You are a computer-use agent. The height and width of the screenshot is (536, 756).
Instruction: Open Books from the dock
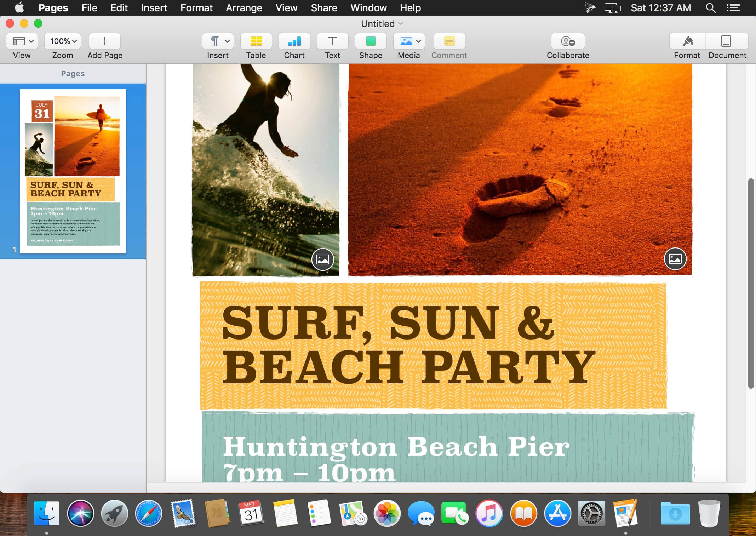pyautogui.click(x=523, y=513)
